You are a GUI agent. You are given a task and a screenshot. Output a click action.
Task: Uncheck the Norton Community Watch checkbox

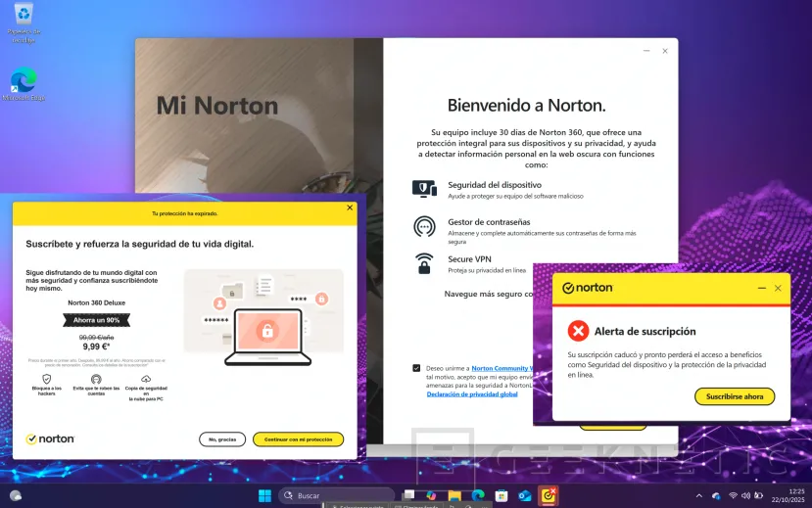pos(416,368)
